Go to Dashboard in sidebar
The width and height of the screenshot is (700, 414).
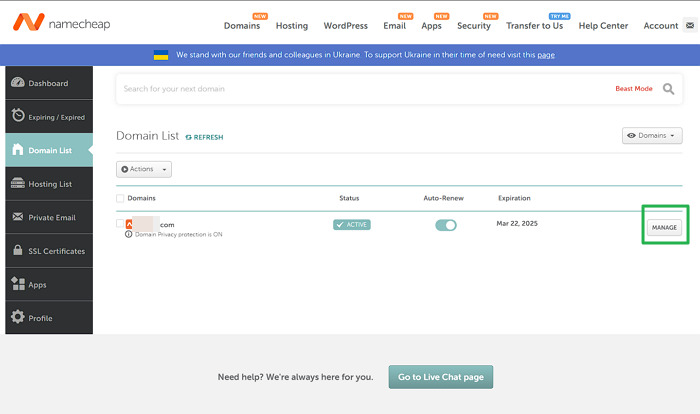49,83
